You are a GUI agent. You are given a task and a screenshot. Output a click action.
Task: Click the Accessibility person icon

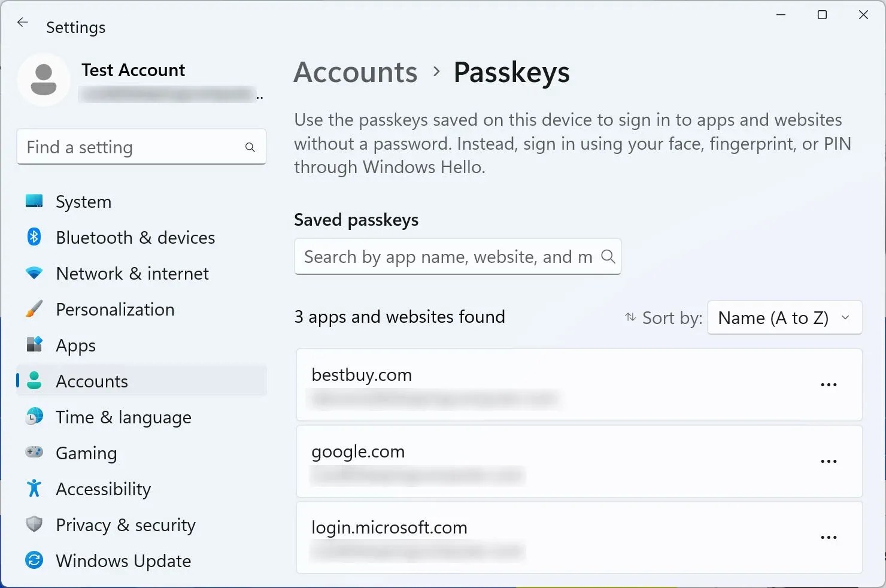[x=34, y=489]
